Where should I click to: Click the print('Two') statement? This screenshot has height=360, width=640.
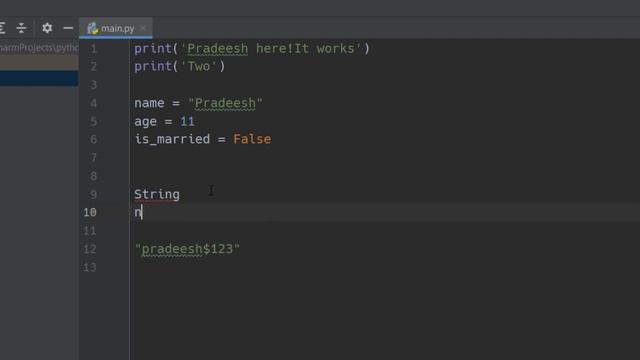pyautogui.click(x=180, y=66)
